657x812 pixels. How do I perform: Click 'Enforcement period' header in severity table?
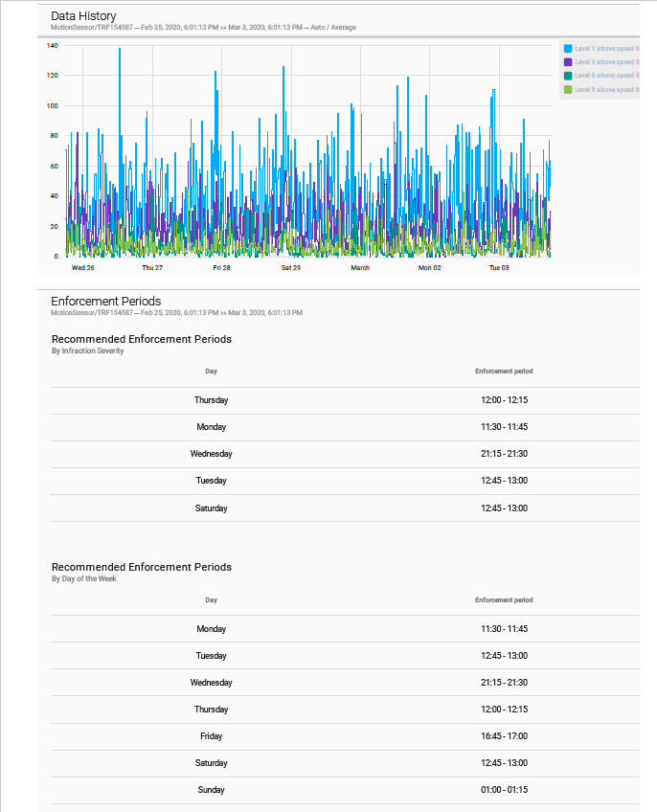(504, 372)
